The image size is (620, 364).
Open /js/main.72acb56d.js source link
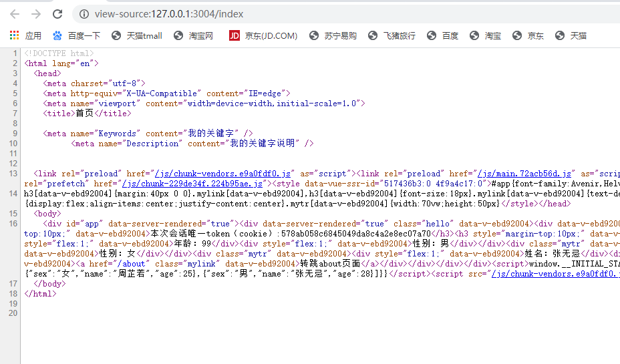(524, 174)
